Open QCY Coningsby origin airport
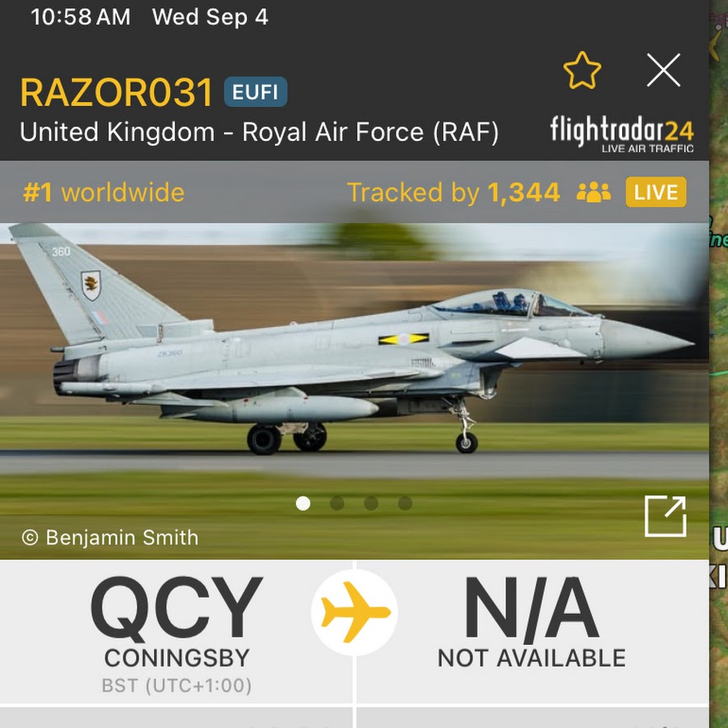 click(x=176, y=633)
